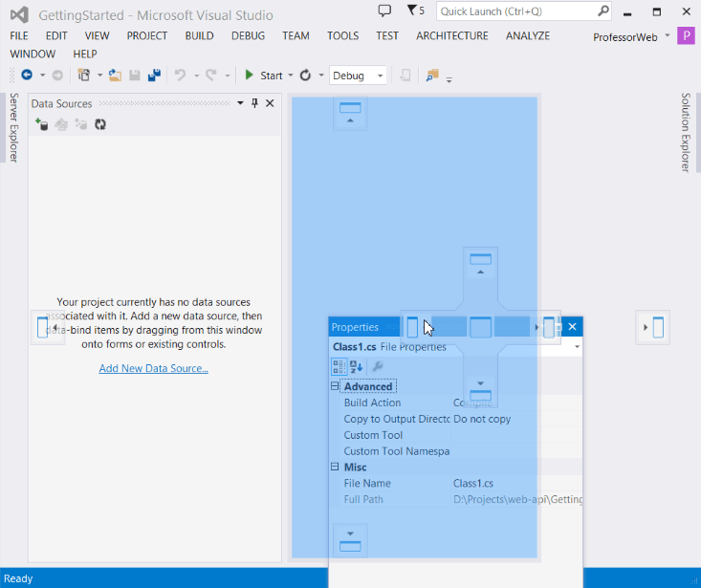Click the New Project toolbar icon

pos(84,76)
